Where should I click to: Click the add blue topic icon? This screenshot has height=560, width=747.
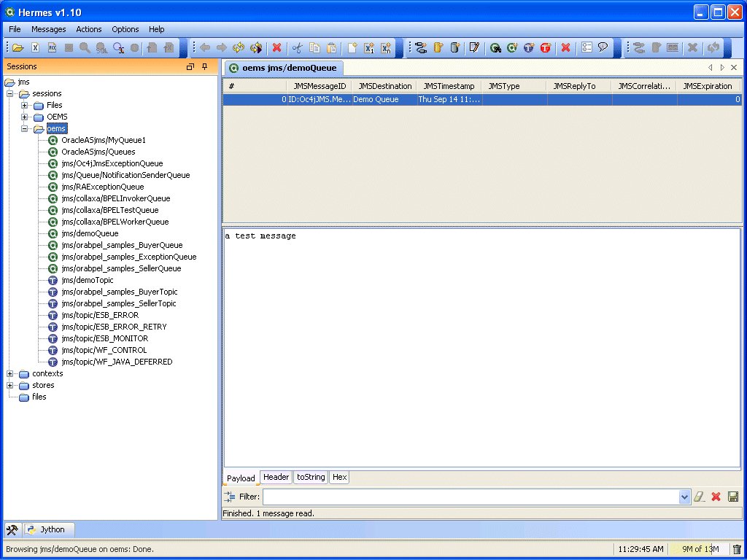click(529, 47)
